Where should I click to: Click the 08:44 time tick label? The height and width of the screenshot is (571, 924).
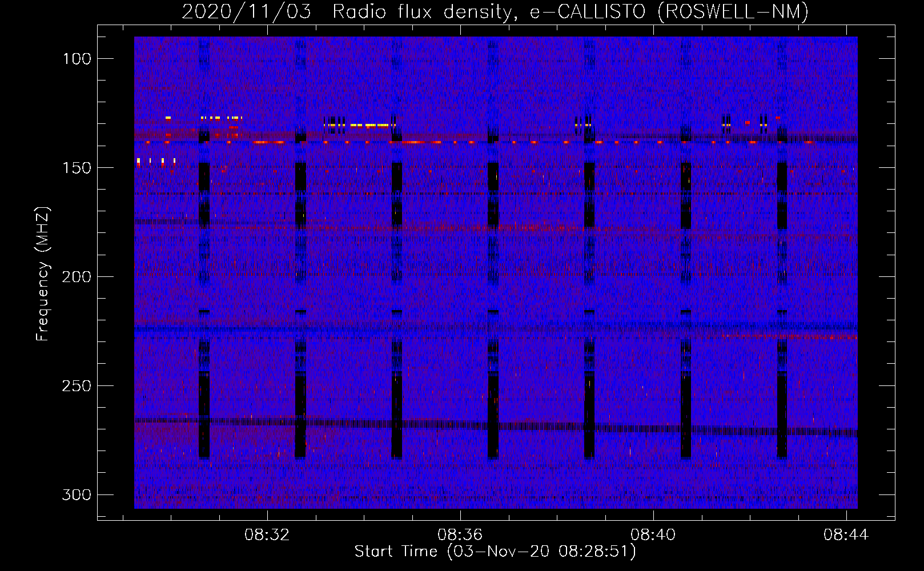click(846, 535)
